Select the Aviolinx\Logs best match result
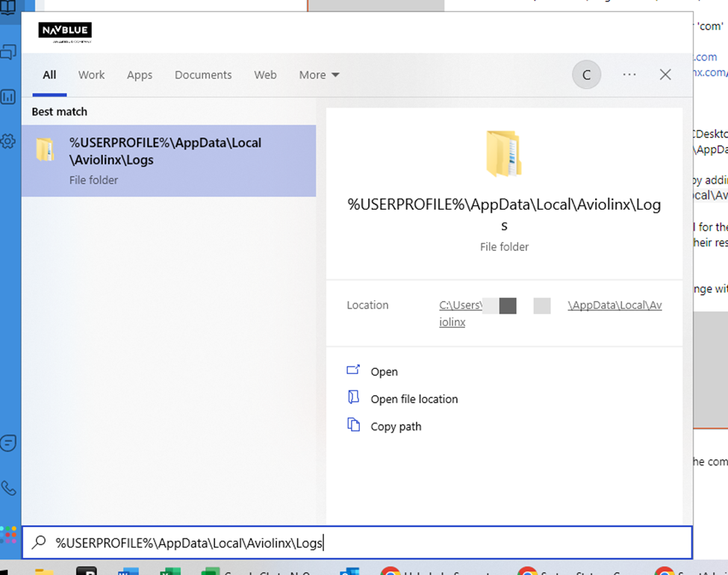 (x=169, y=161)
